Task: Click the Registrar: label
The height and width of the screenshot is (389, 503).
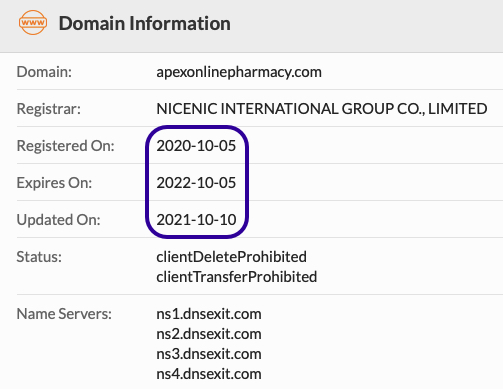Action: tap(49, 109)
